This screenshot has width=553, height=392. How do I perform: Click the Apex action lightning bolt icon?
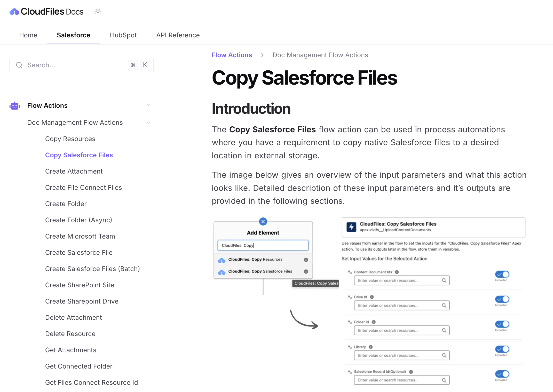351,227
